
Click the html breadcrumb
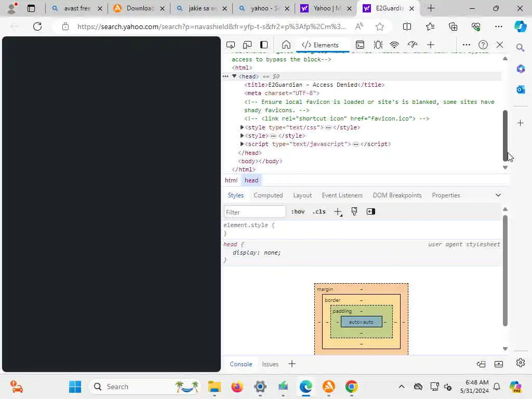coord(231,180)
